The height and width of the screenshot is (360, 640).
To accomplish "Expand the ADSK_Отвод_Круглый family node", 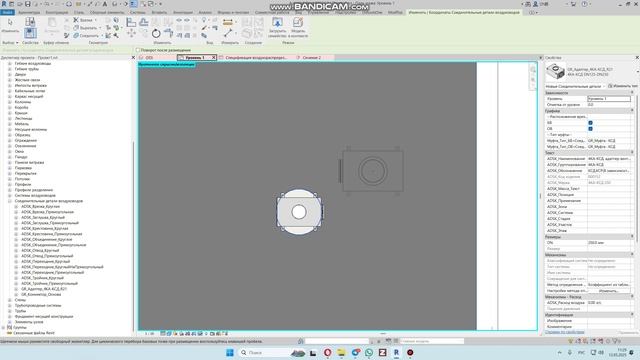I will pyautogui.click(x=16, y=250).
